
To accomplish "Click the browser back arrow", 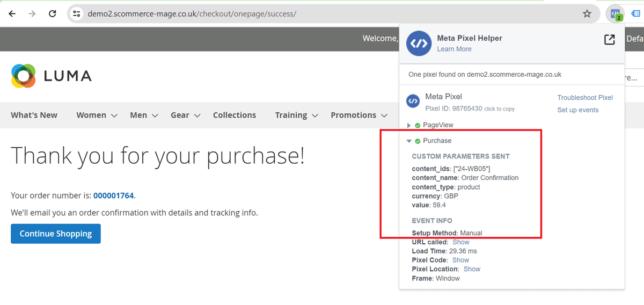I will [12, 13].
